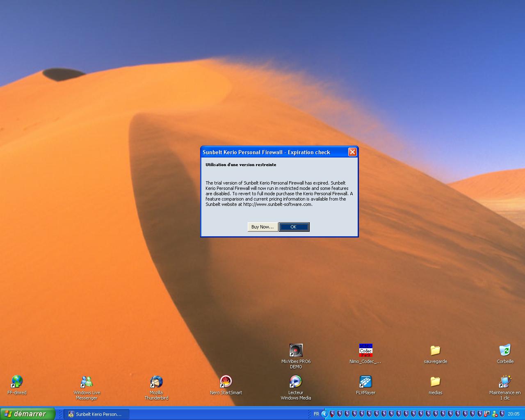Click the FR language indicator in taskbar
The image size is (525, 420).
coord(316,414)
